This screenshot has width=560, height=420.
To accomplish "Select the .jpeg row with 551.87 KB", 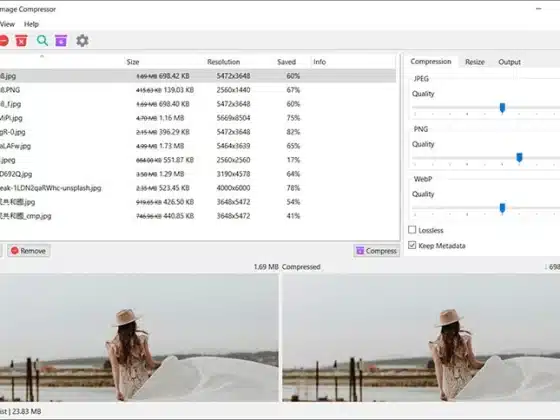I will [198, 160].
